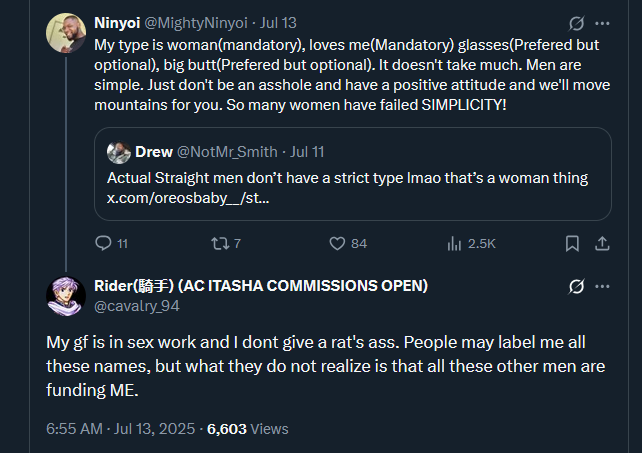Open the 6,603 Views count
The width and height of the screenshot is (642, 453).
pos(247,429)
